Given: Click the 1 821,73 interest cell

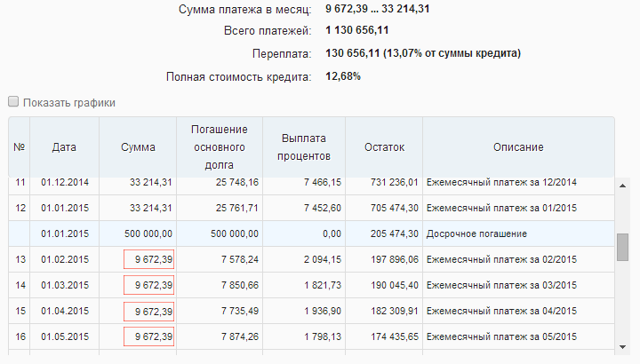Looking at the screenshot, I should click(x=322, y=285).
